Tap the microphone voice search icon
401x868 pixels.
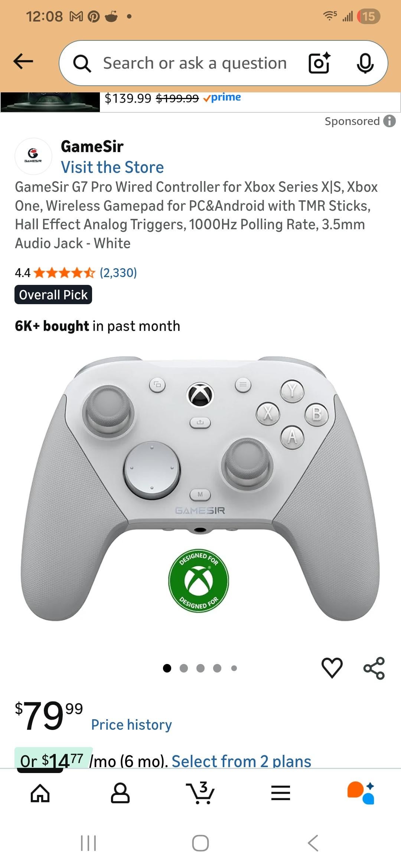click(365, 63)
